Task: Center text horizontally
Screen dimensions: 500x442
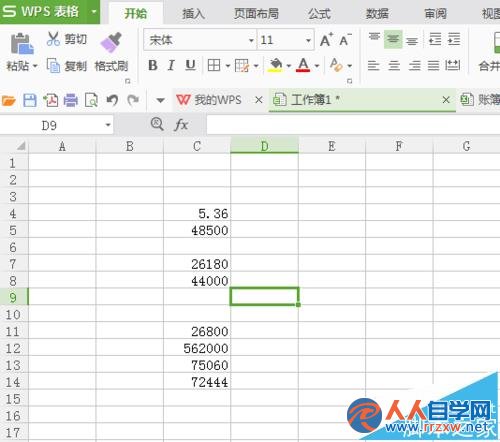Action: [394, 65]
